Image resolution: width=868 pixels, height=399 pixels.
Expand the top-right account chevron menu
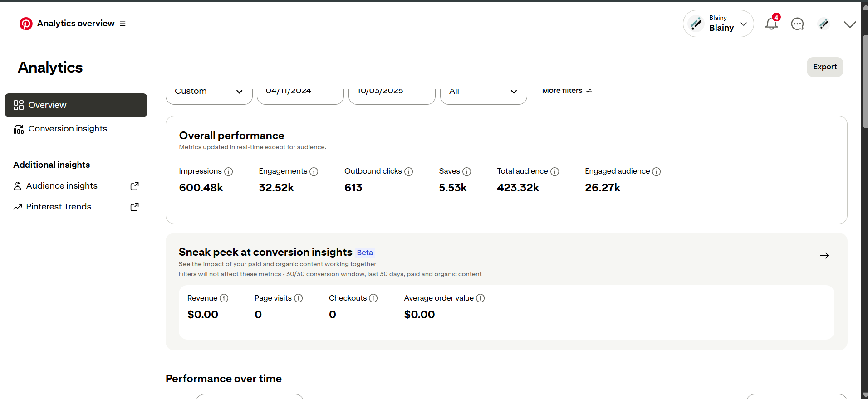pos(849,24)
